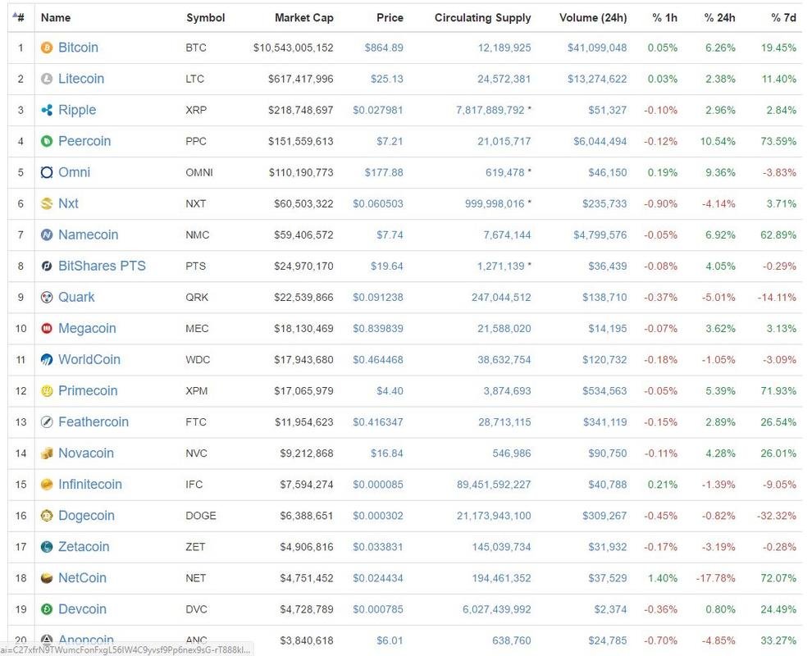The width and height of the screenshot is (812, 656).
Task: Sort by Market Cap column header
Action: 304,17
